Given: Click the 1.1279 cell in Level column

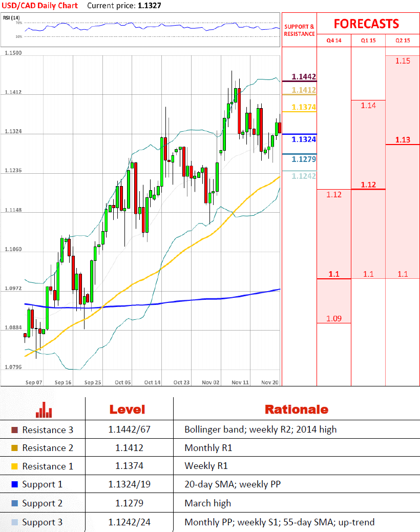Looking at the screenshot, I should click(129, 503).
